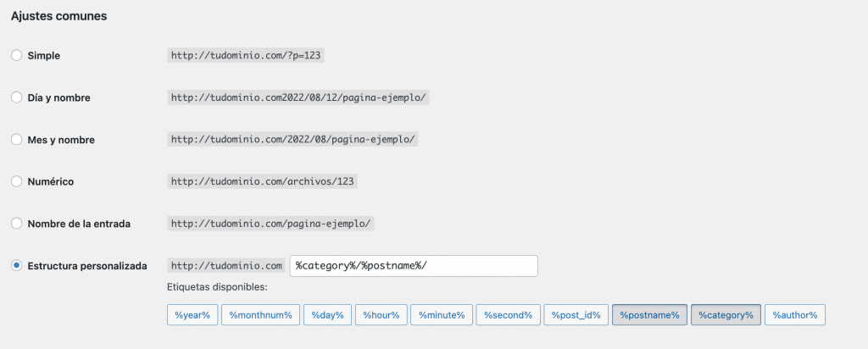This screenshot has height=349, width=868.
Task: Click the %day% tag button
Action: point(327,315)
